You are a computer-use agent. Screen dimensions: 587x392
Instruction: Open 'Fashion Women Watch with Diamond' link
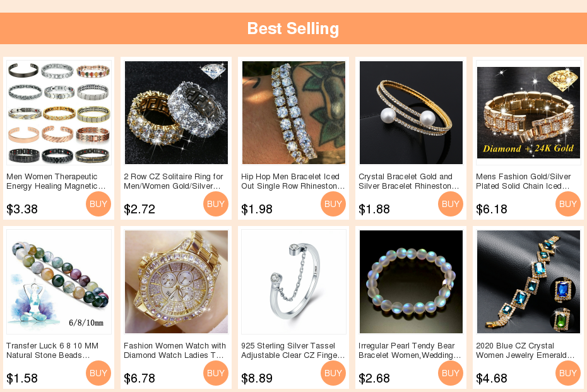(175, 350)
